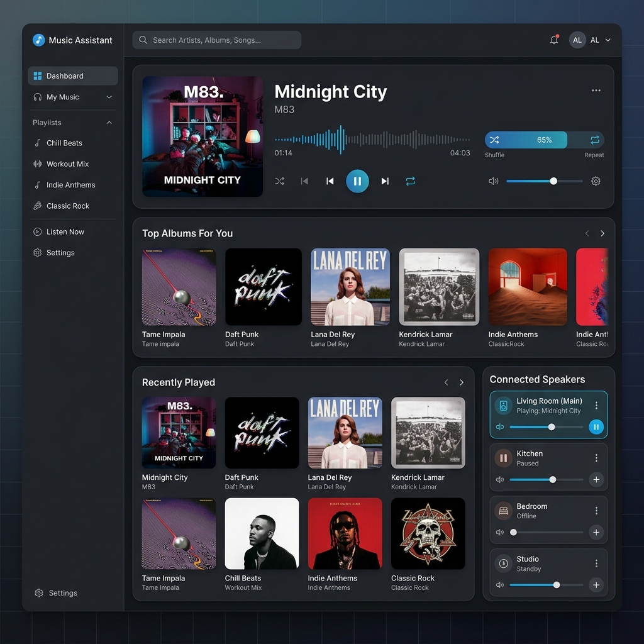Skip to the previous track
This screenshot has height=644, width=644.
click(330, 181)
